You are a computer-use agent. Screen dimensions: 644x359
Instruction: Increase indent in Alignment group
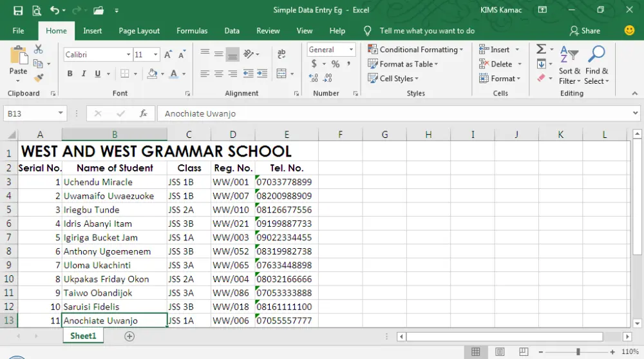[x=262, y=73]
